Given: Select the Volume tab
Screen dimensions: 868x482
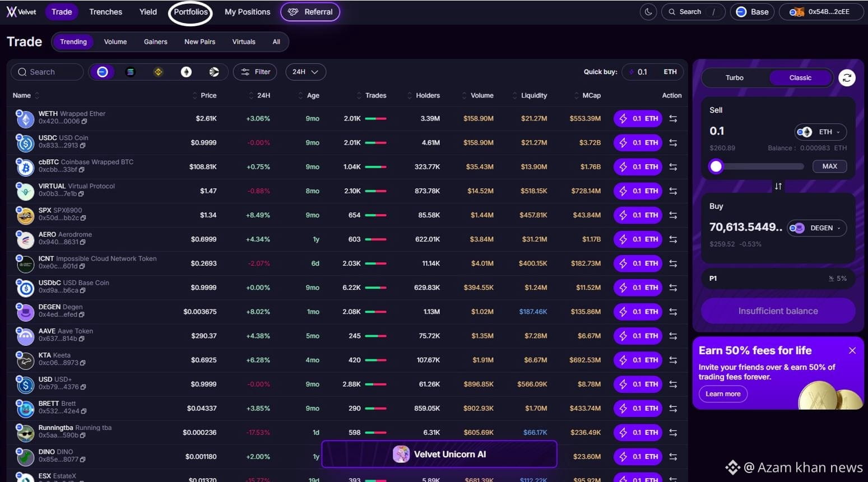Looking at the screenshot, I should click(x=115, y=42).
